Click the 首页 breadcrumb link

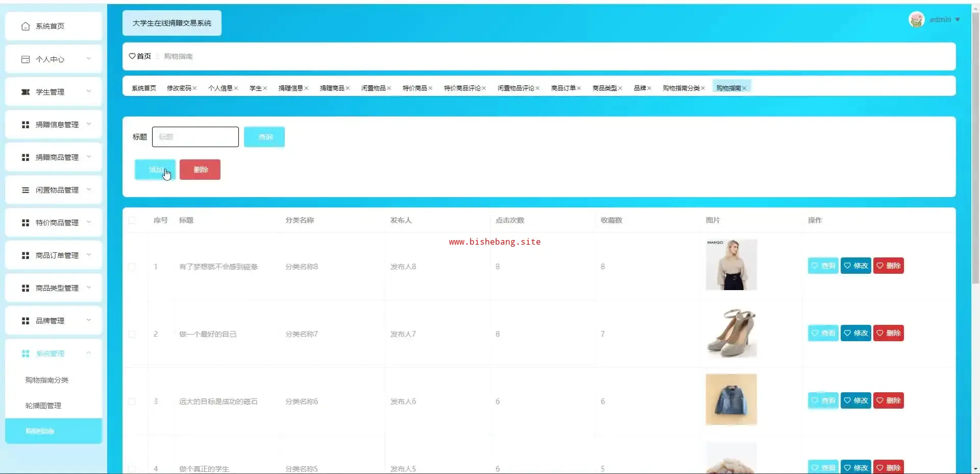pos(144,56)
